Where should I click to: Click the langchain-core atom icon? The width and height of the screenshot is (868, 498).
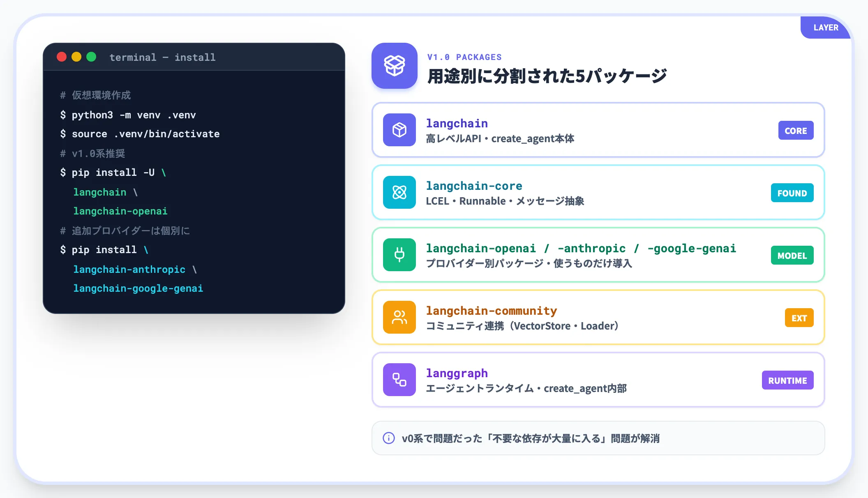click(x=399, y=192)
